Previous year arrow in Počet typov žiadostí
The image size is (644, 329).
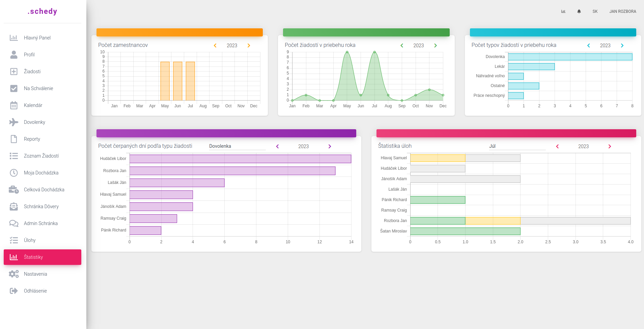589,46
